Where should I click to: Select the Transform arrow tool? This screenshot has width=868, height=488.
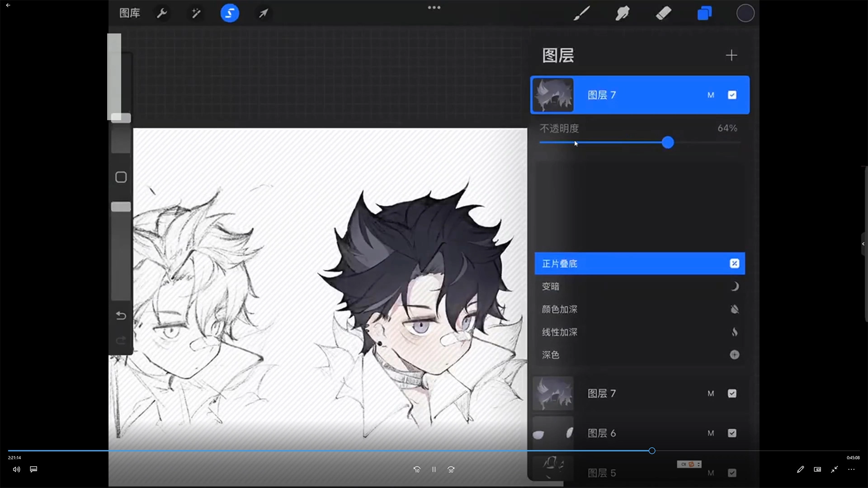(x=264, y=13)
